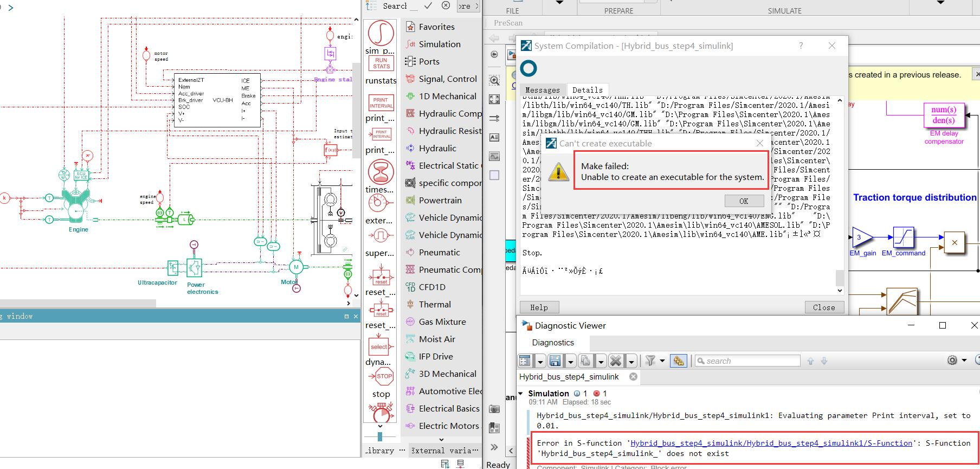This screenshot has width=980, height=469.
Task: Open the Favorites library category
Action: tap(436, 27)
